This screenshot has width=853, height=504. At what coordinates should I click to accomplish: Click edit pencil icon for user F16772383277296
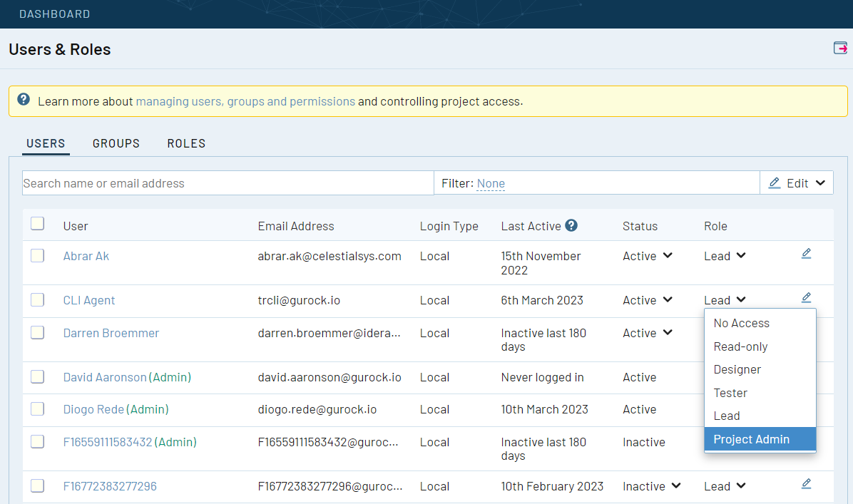[x=806, y=484]
